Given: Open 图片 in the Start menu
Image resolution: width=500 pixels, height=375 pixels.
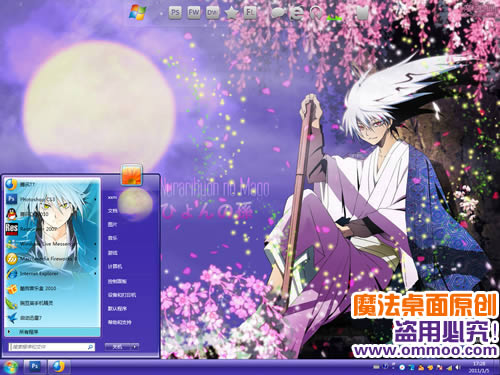Looking at the screenshot, I should click(x=112, y=225).
